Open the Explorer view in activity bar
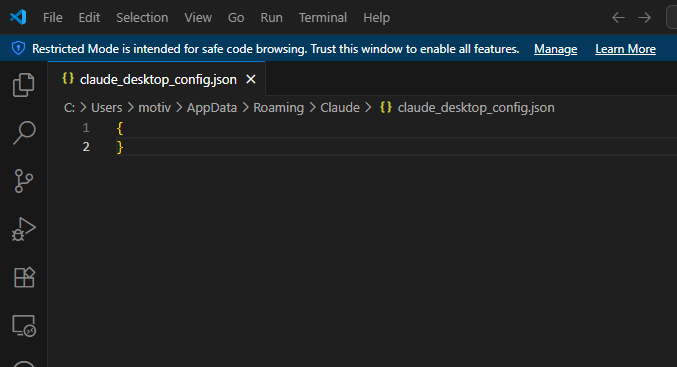Viewport: 677px width, 367px height. (x=24, y=85)
